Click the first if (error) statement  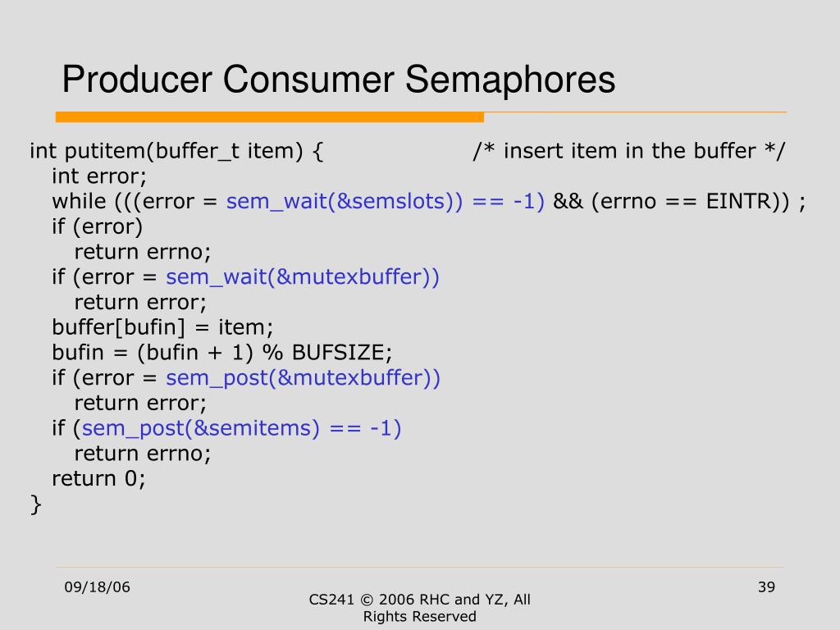[x=98, y=227]
